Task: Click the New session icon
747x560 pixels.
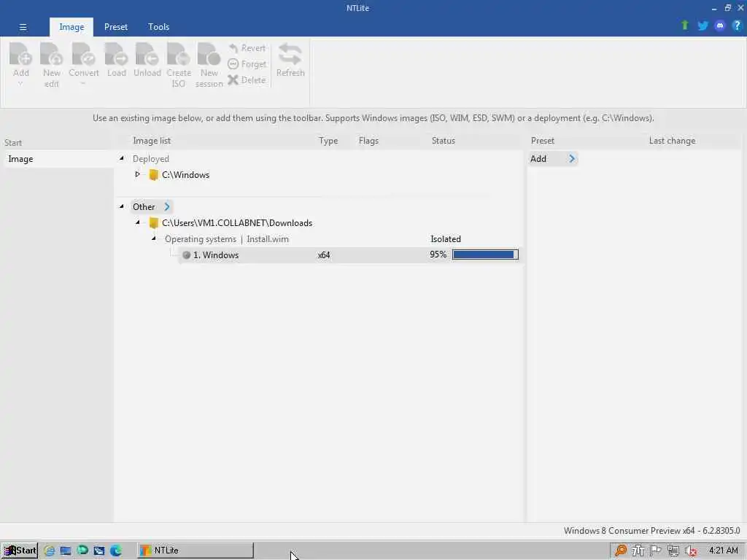Action: tap(209, 54)
